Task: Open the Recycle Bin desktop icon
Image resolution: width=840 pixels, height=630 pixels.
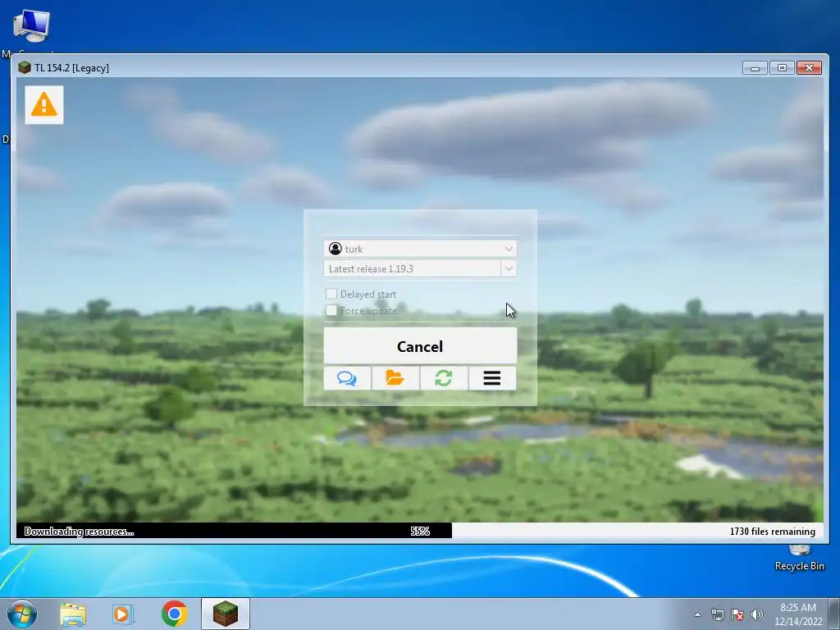Action: pyautogui.click(x=799, y=558)
